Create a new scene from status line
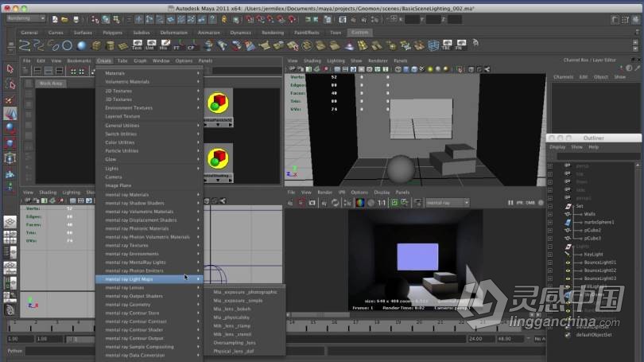Viewport: 644px width, 362px height. point(55,19)
